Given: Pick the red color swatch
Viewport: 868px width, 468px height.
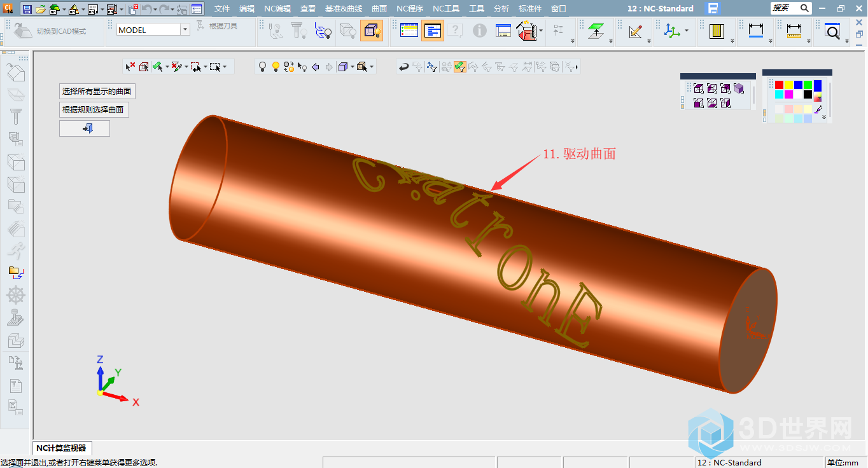Looking at the screenshot, I should point(779,85).
